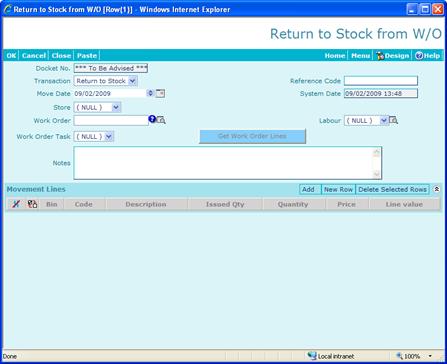Maximize the Internet Explorer window
The height and width of the screenshot is (364, 447).
tap(425, 9)
